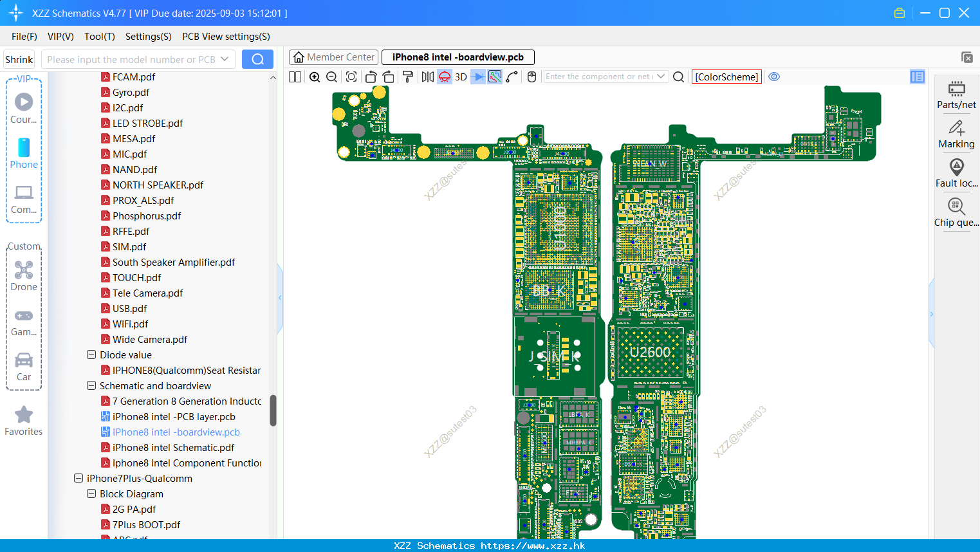Open the component or net dropdown arrow
The height and width of the screenshot is (552, 980).
pyautogui.click(x=661, y=77)
